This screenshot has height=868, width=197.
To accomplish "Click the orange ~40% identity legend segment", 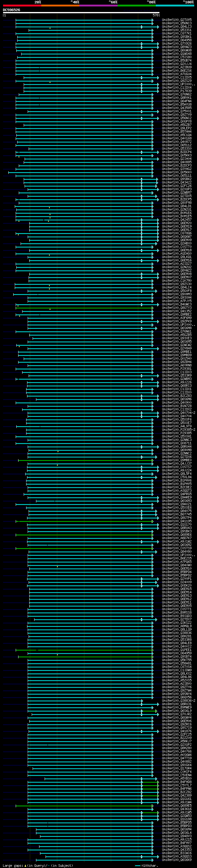I will point(60,6).
